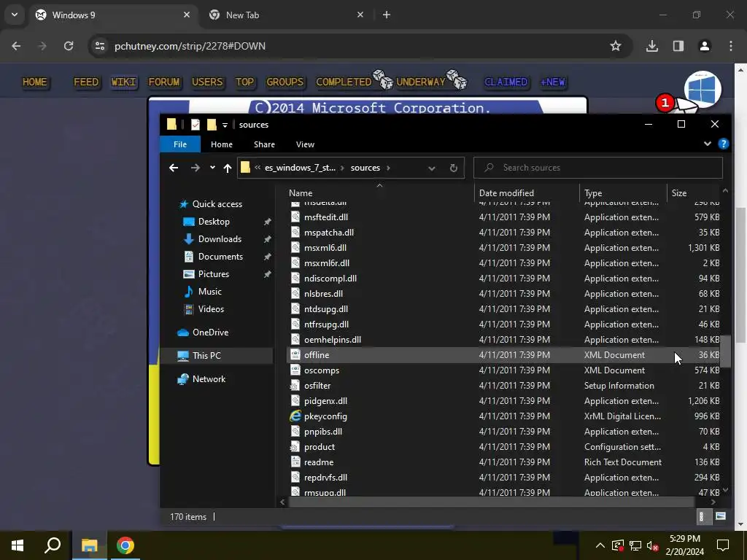Open the Windows Start menu

pyautogui.click(x=18, y=545)
